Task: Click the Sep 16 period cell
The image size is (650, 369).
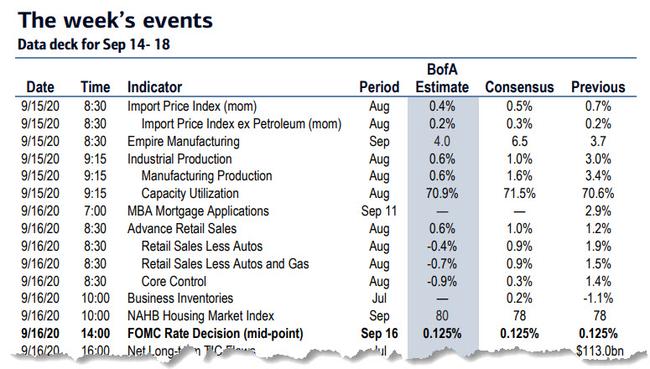Action: click(379, 333)
